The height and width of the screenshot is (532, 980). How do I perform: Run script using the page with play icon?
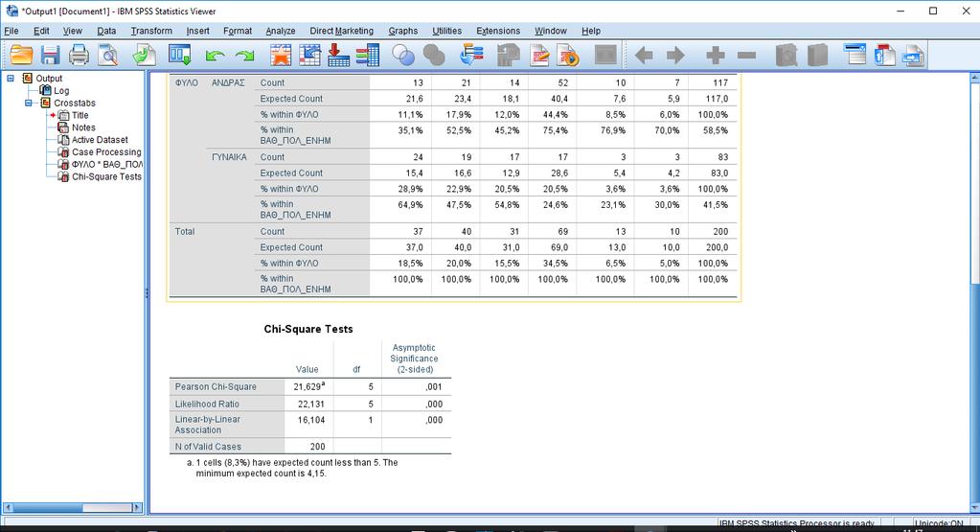pyautogui.click(x=568, y=56)
